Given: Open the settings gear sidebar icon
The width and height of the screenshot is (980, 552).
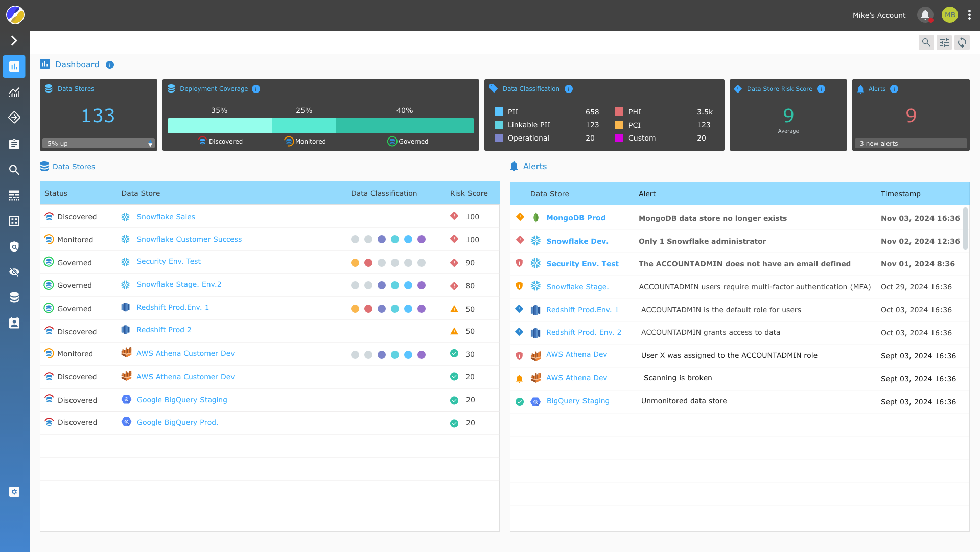Looking at the screenshot, I should tap(14, 492).
